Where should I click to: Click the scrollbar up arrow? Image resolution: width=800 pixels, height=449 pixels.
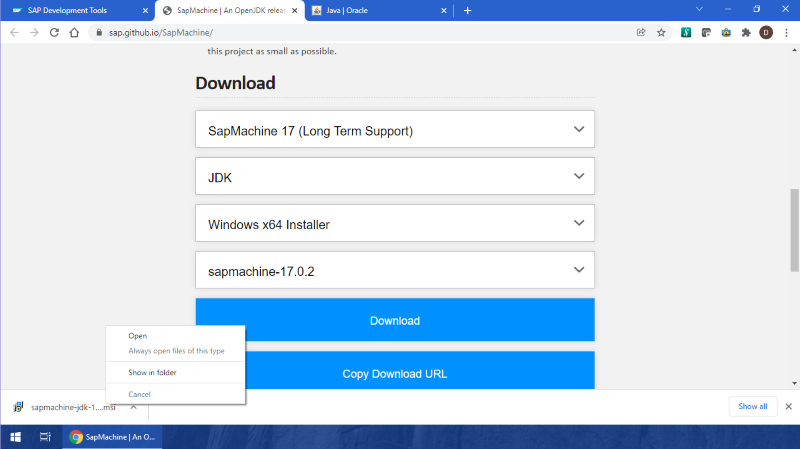coord(794,50)
